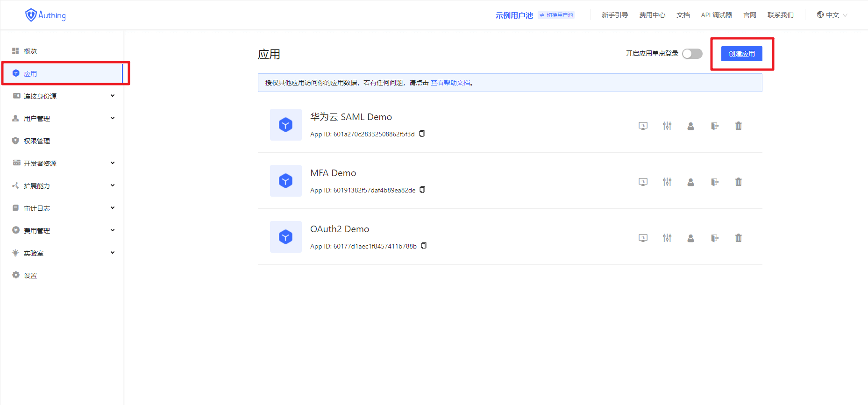Select 概览 in the sidebar
This screenshot has height=405, width=868.
tap(30, 51)
